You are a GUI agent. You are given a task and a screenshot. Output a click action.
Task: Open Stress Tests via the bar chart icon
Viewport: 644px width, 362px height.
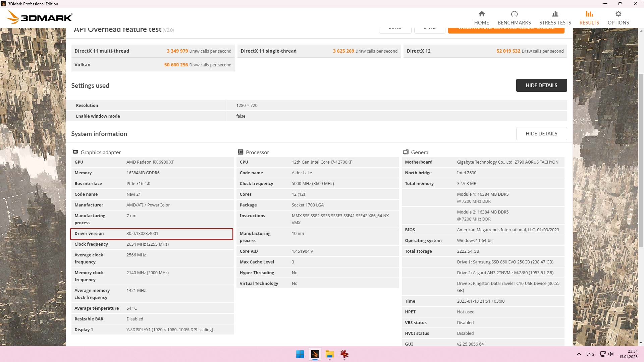point(555,14)
